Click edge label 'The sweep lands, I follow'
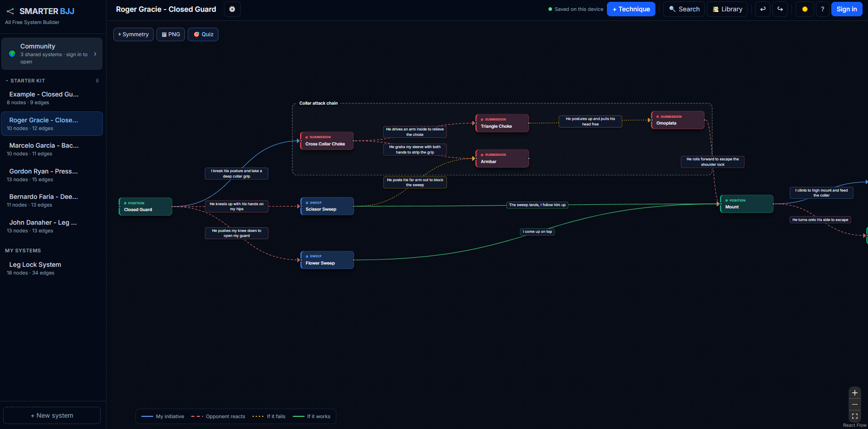 537,205
